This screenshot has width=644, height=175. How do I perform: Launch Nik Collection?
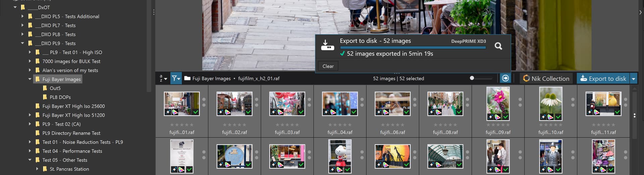tap(546, 78)
